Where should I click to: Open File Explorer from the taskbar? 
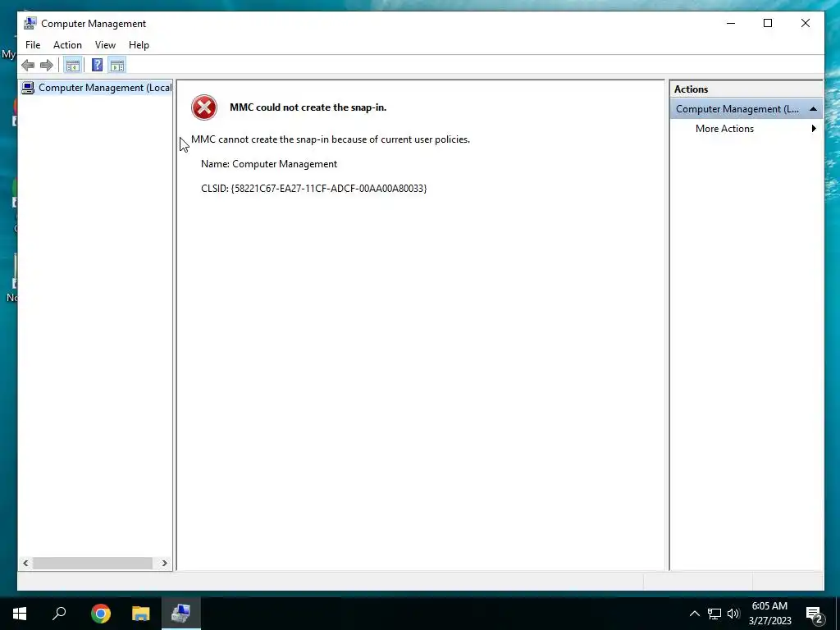click(x=141, y=614)
